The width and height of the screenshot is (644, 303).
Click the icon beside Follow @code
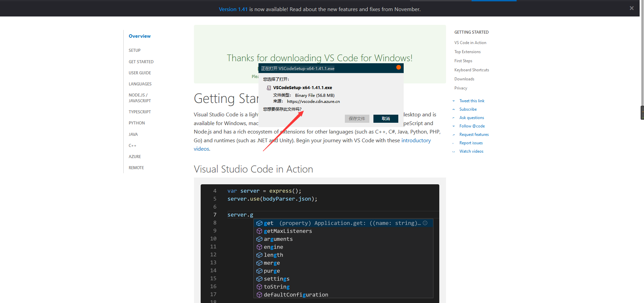pos(453,126)
